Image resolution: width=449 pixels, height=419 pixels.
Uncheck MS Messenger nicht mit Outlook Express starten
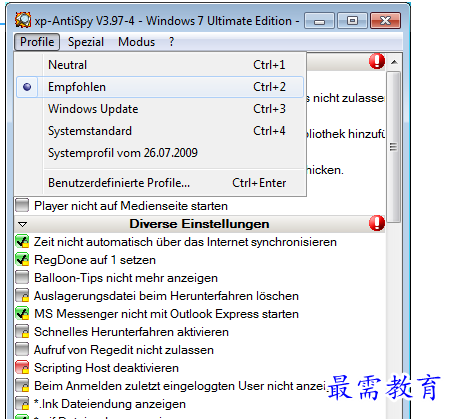coord(22,313)
